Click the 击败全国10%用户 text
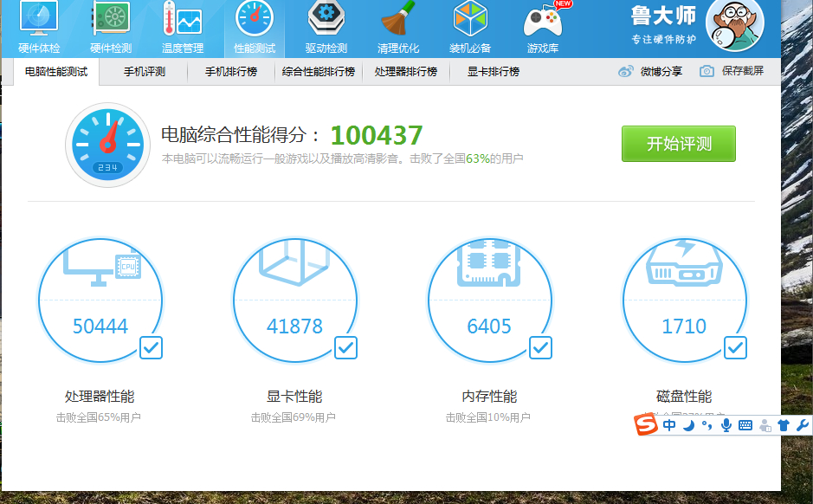 [488, 417]
